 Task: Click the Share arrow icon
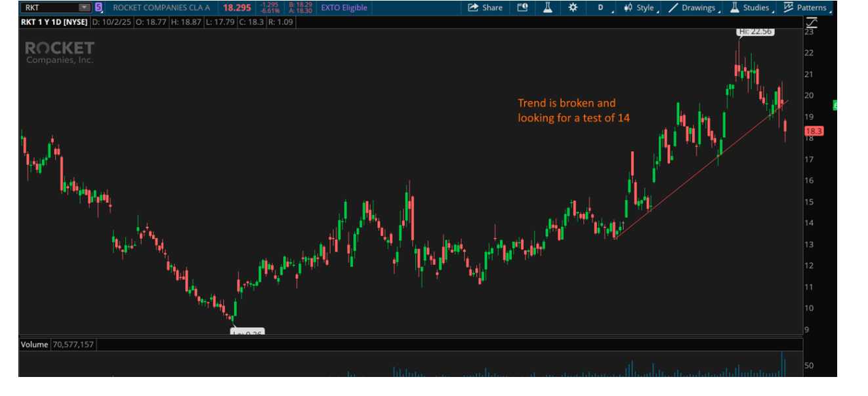(x=473, y=8)
